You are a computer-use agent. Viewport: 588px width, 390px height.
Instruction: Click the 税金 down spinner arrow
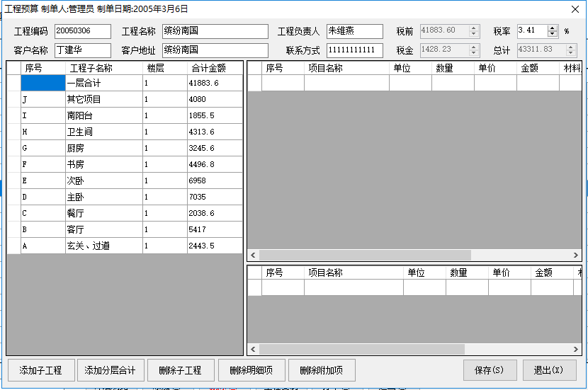(x=474, y=53)
